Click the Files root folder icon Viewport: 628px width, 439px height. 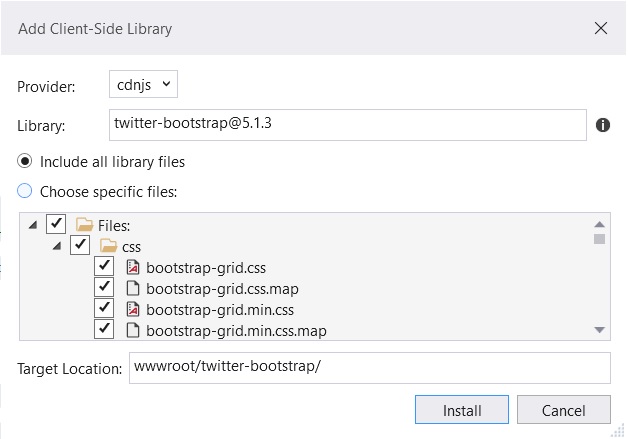point(85,225)
